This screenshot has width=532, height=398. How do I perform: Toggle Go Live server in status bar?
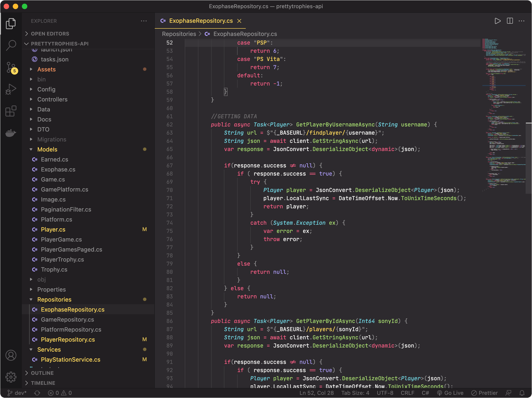(450, 393)
